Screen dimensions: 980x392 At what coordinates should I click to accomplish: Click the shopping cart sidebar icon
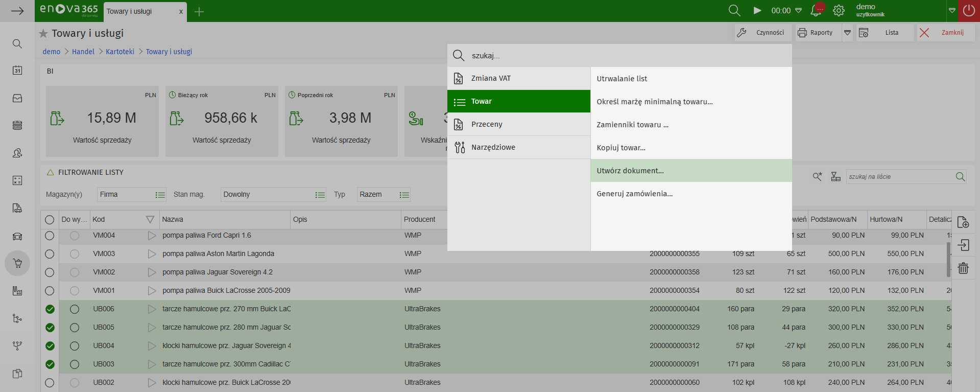coord(17,264)
